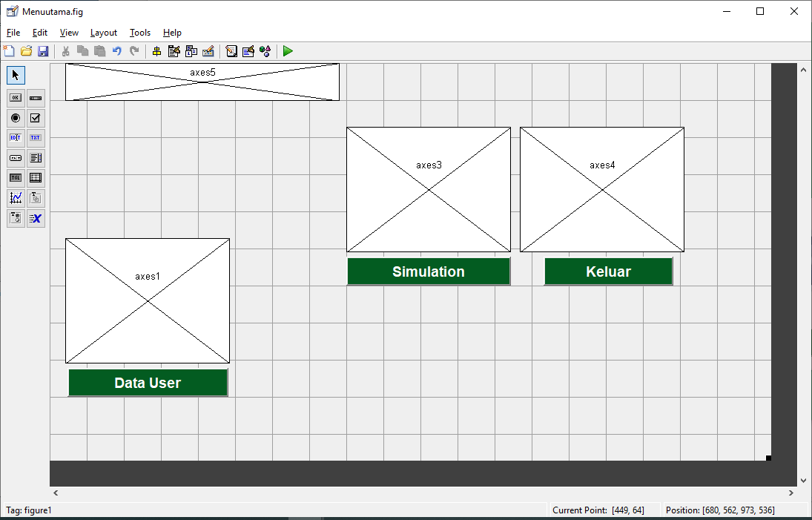
Task: Open the Layout menu
Action: click(x=103, y=33)
